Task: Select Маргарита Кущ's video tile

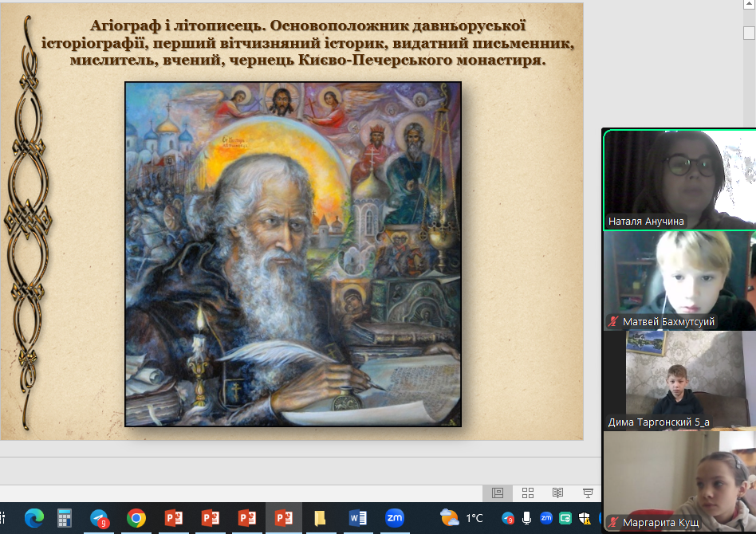Action: [679, 482]
